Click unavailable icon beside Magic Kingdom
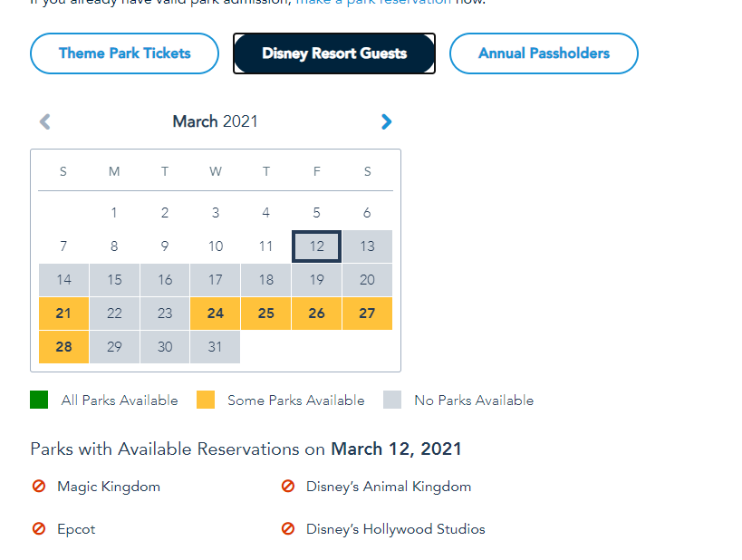This screenshot has height=560, width=742. coord(39,487)
